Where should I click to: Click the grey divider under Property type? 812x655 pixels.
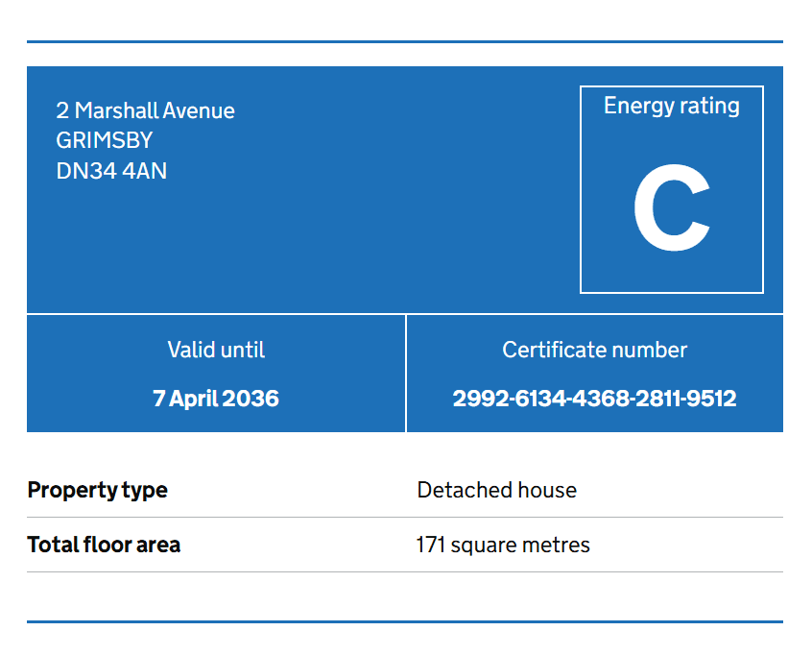pyautogui.click(x=405, y=517)
